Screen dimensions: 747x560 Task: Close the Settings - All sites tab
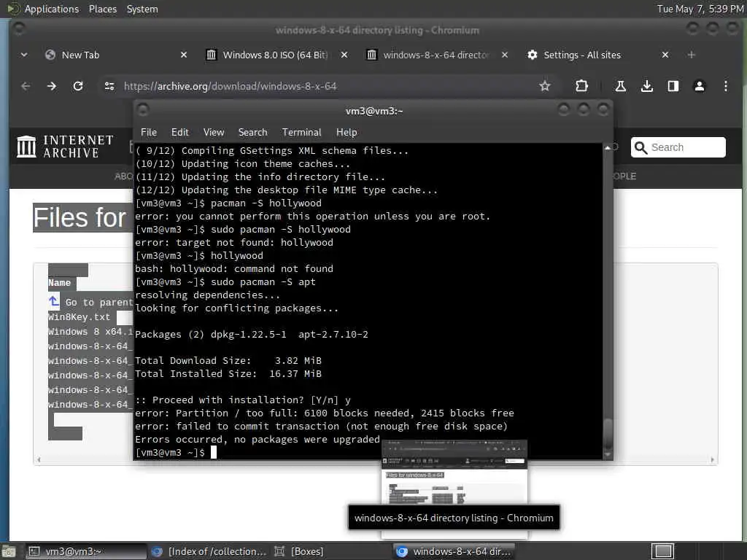click(665, 55)
